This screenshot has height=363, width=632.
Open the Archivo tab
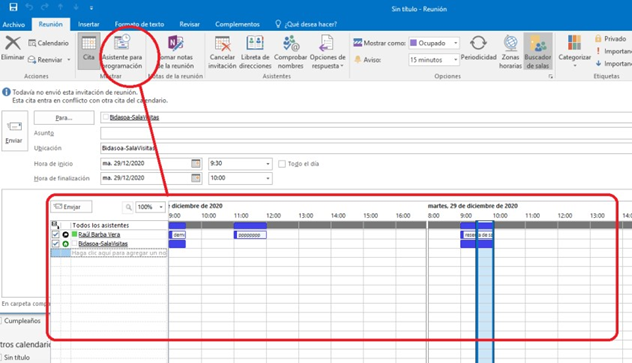click(x=14, y=25)
